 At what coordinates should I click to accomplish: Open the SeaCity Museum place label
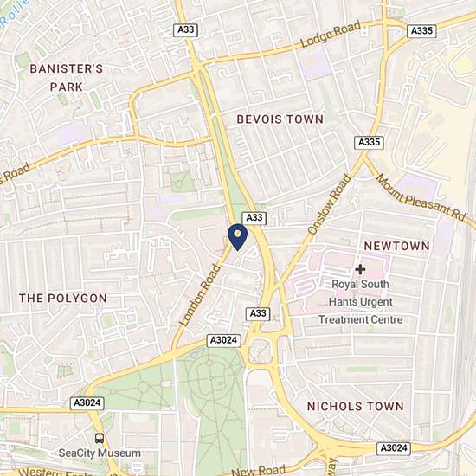(100, 453)
